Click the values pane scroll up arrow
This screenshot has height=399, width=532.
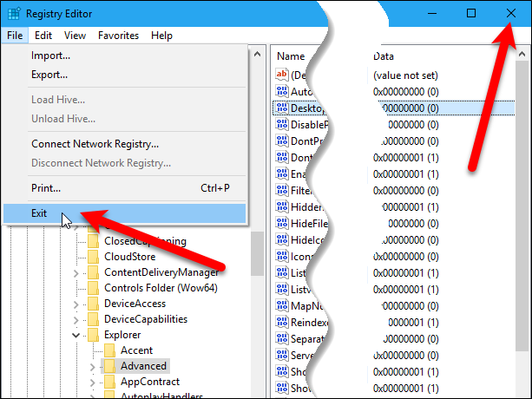(x=522, y=54)
